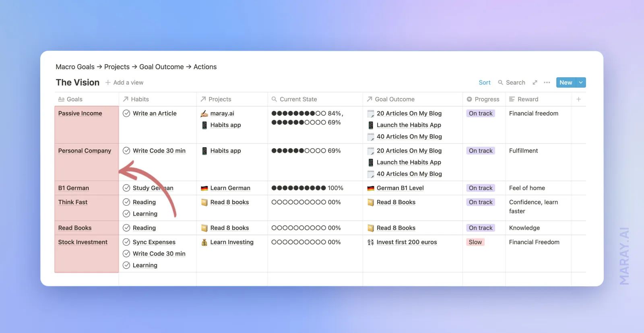Click the maray.ai project writing-hand icon
Viewport: 644px width, 333px height.
coord(204,114)
